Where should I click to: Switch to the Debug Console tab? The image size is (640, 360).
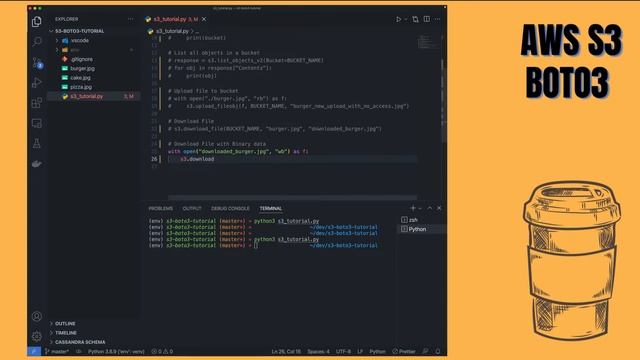[x=230, y=208]
